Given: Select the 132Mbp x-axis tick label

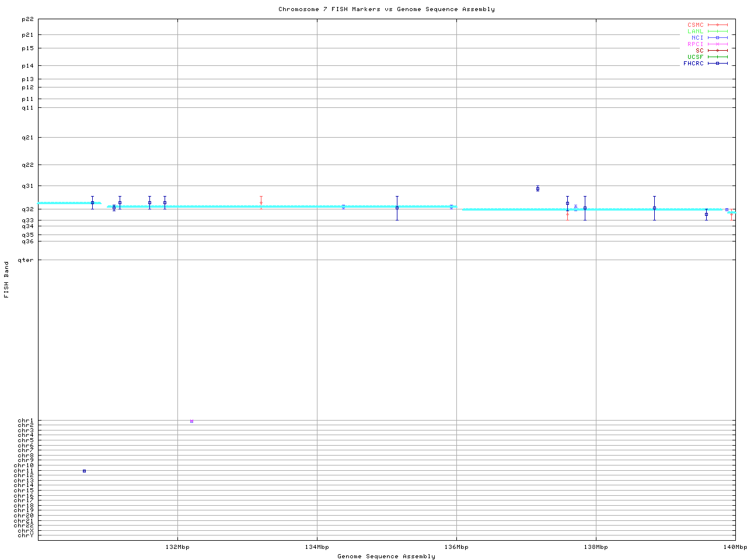Looking at the screenshot, I should point(177,547).
